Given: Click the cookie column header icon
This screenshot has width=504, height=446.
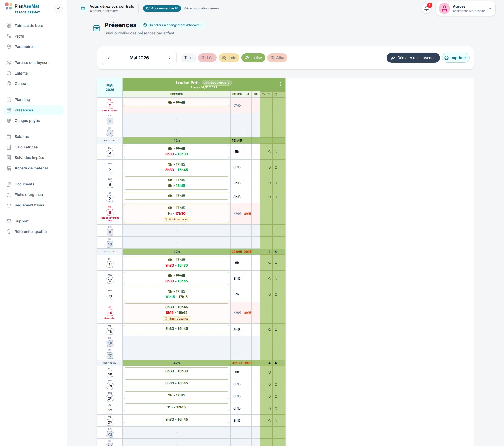Looking at the screenshot, I should pos(276,94).
